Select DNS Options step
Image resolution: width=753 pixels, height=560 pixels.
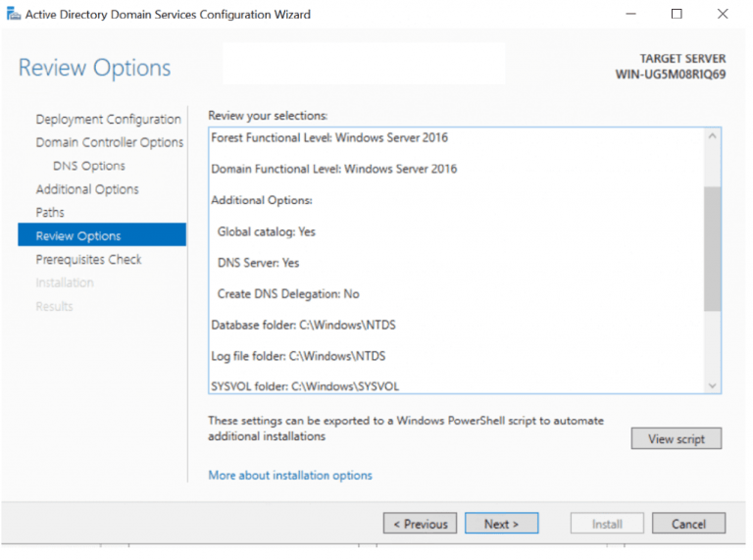point(89,166)
